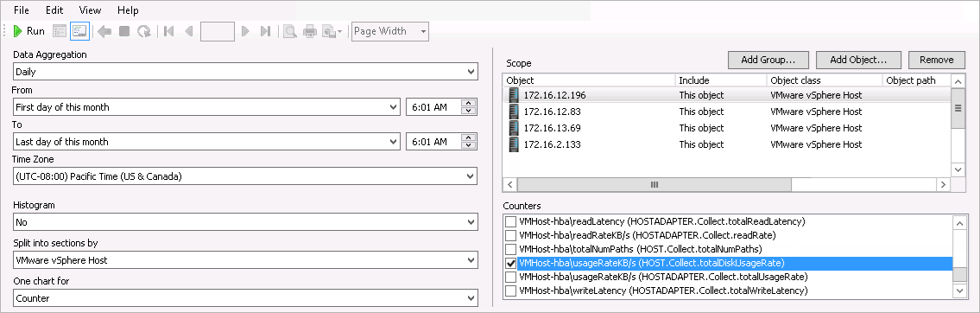Click the page number input box
The height and width of the screenshot is (313, 980).
217,30
